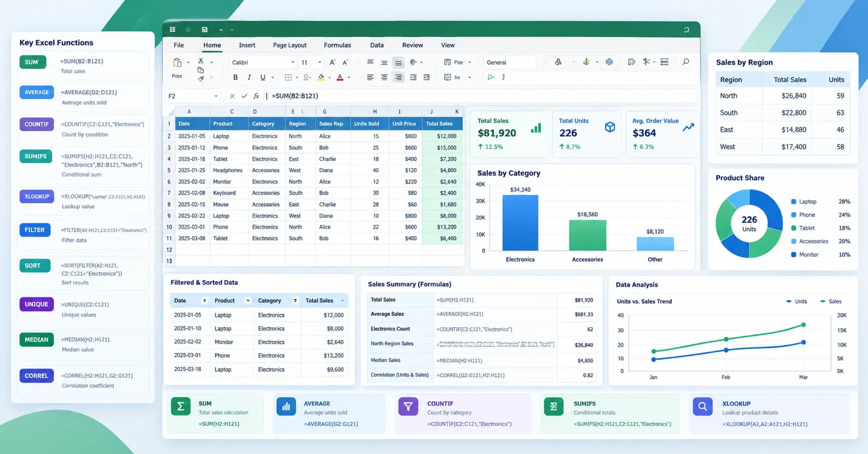868x454 pixels.
Task: Click the save icon in the title bar
Action: [204, 30]
